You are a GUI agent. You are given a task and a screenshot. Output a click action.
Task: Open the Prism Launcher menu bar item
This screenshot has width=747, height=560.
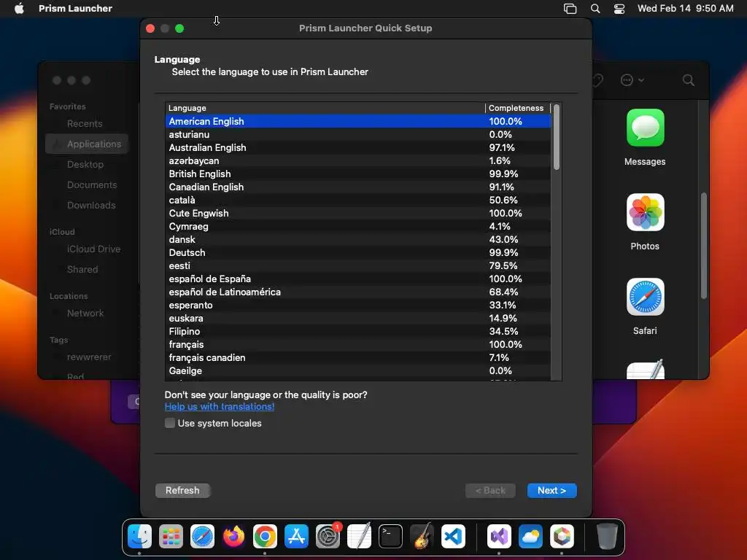(75, 8)
